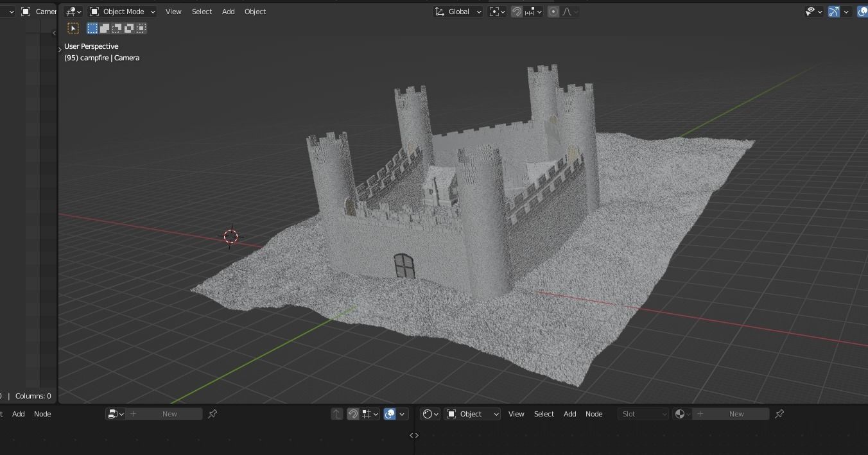This screenshot has height=455, width=868.
Task: Browse materials sphere icon dropdown
Action: click(683, 414)
